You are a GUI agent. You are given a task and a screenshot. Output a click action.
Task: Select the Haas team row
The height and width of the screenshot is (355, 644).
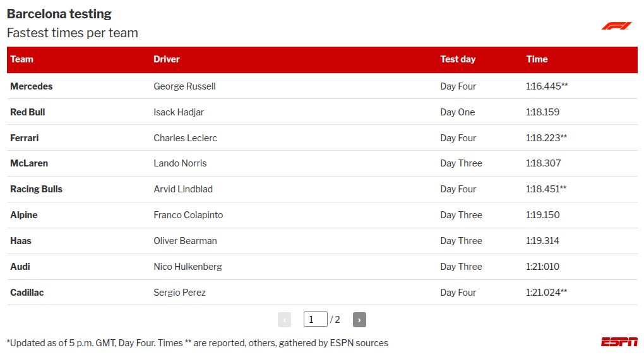click(x=21, y=241)
